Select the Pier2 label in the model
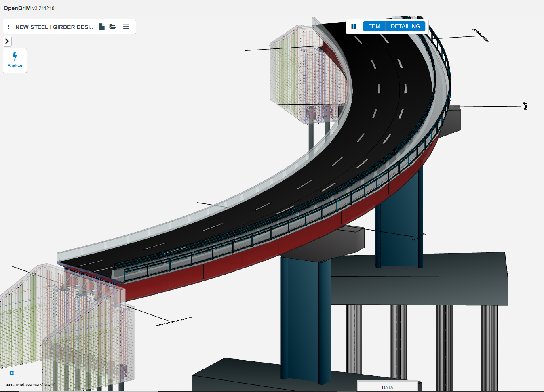This screenshot has height=392, width=544. (525, 106)
